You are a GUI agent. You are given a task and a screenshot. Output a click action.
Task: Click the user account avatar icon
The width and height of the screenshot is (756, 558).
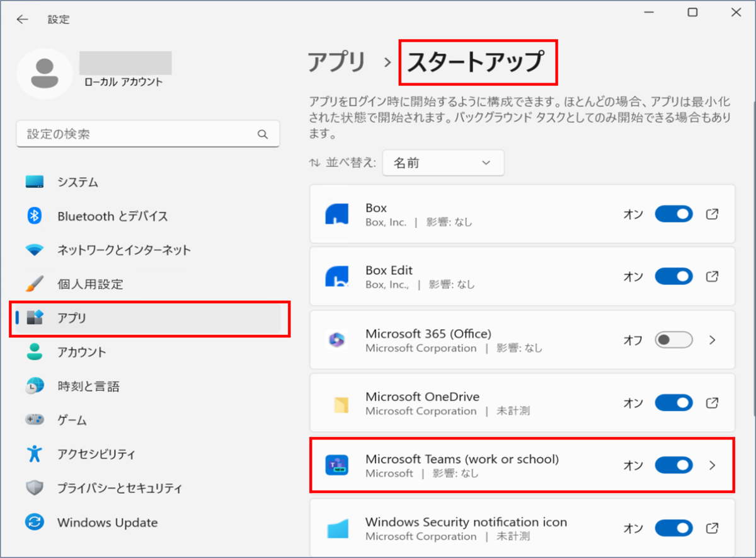[x=45, y=74]
